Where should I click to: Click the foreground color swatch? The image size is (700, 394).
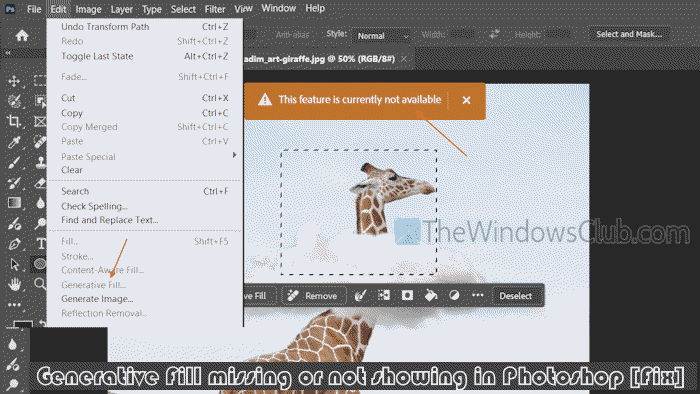coord(22,324)
